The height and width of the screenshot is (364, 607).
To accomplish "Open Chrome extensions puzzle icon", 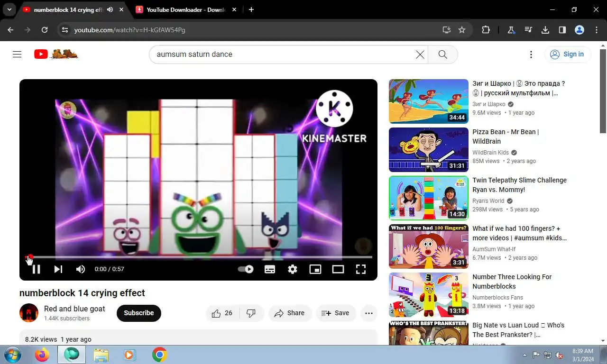I will point(486,30).
